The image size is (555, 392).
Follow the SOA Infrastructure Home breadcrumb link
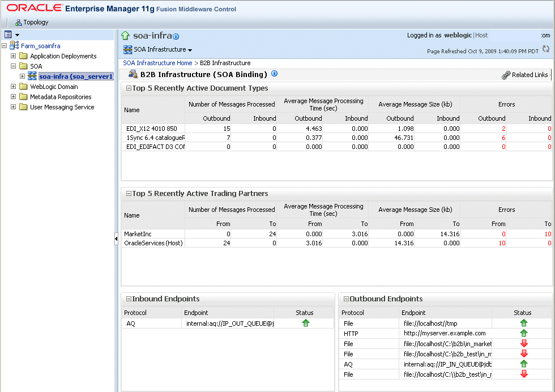[157, 63]
